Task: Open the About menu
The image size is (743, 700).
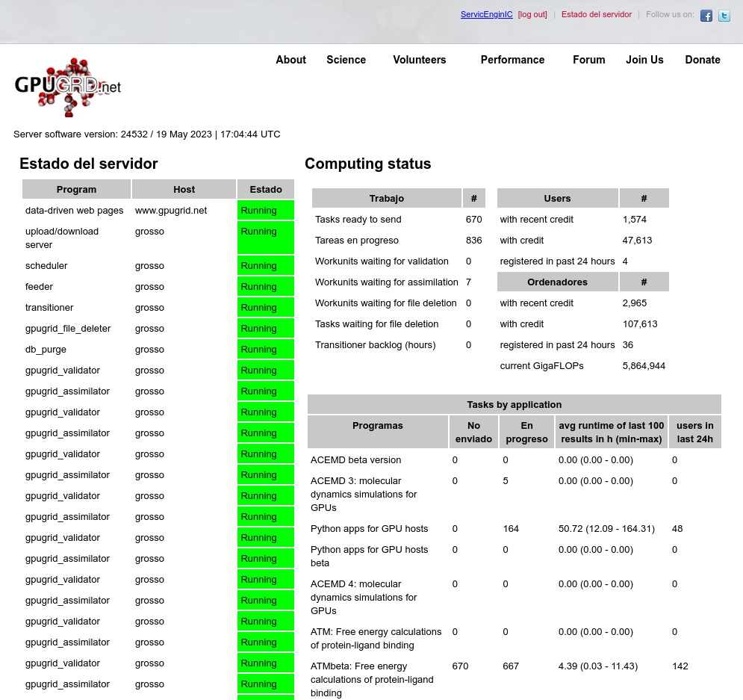Action: 290,60
